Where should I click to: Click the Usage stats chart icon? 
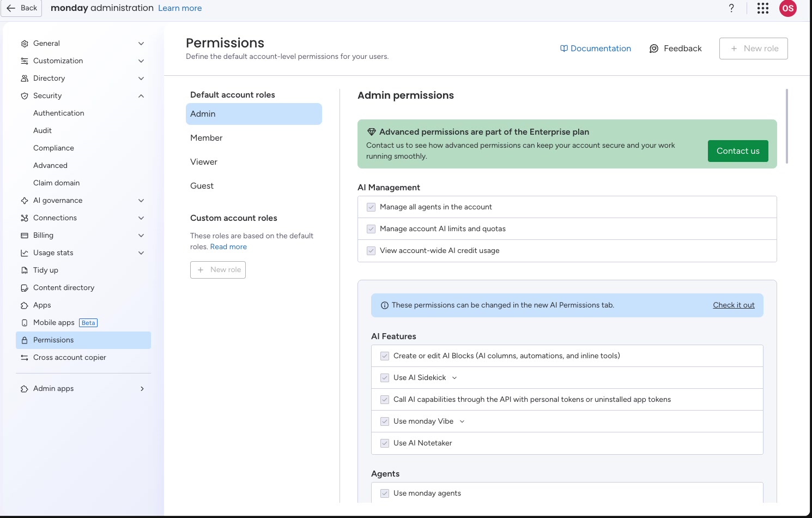tap(25, 253)
